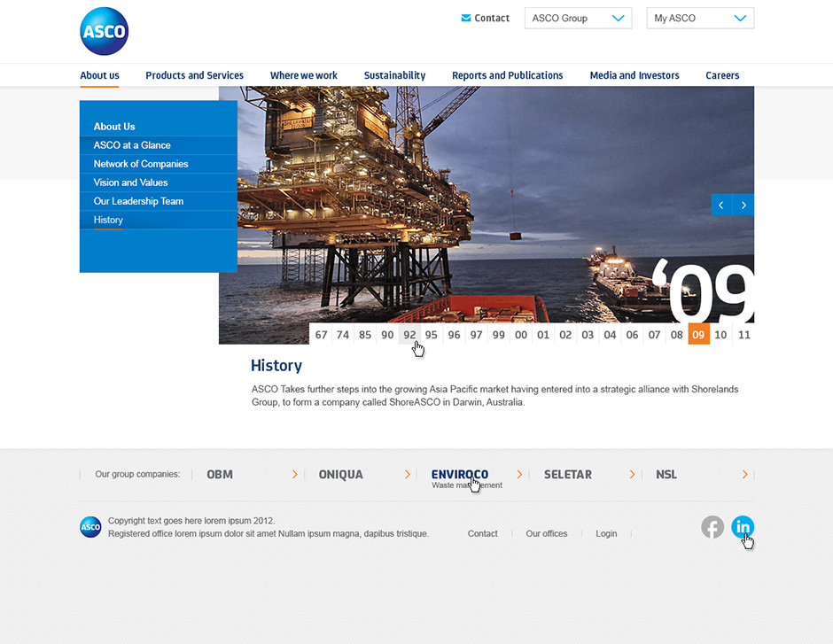The height and width of the screenshot is (644, 833).
Task: Advance slideshow with right arrow
Action: (743, 205)
